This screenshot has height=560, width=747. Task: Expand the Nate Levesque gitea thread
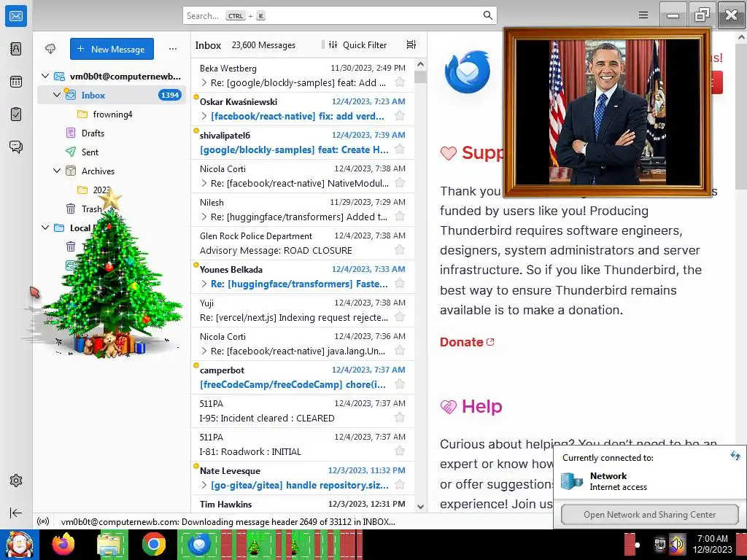(204, 485)
